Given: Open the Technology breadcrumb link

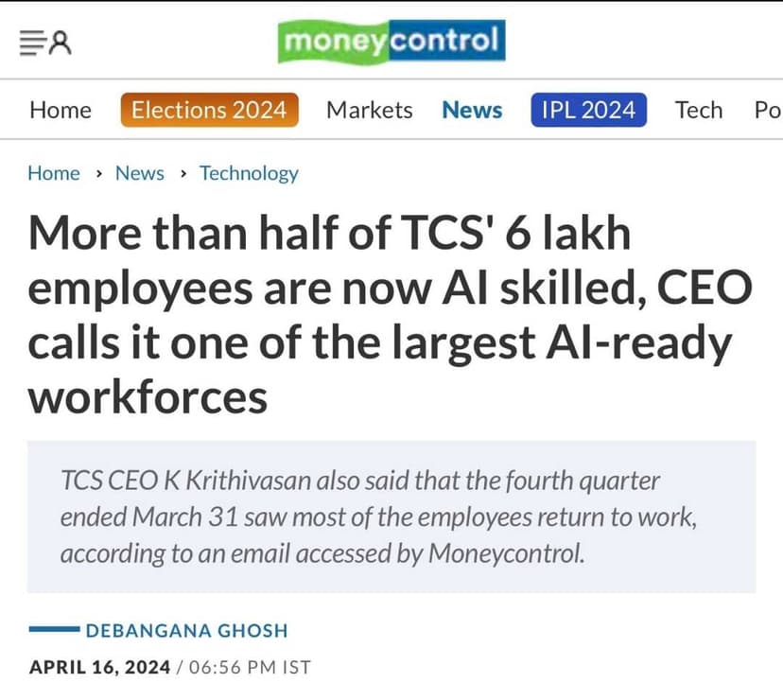Looking at the screenshot, I should tap(249, 173).
